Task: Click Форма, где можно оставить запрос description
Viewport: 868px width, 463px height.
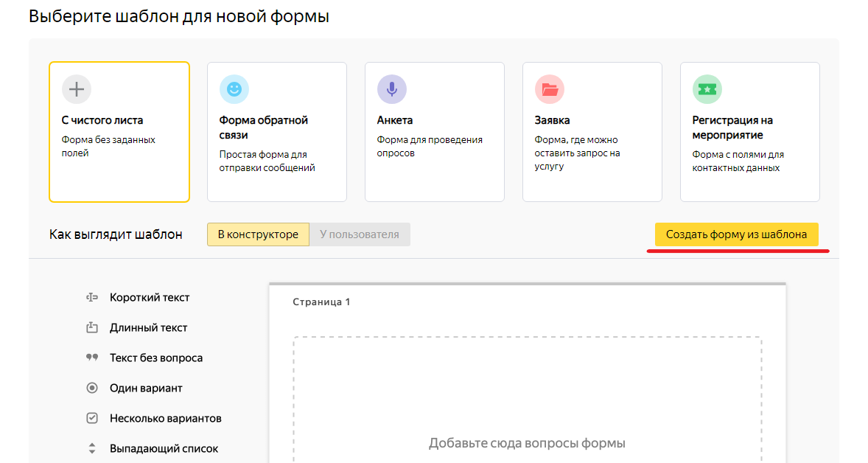Action: 578,153
